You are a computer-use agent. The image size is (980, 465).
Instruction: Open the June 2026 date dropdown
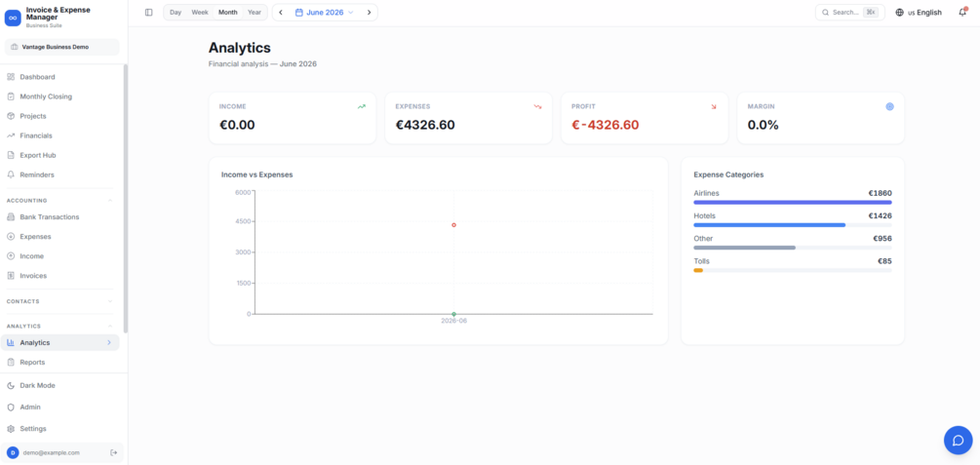coord(325,13)
